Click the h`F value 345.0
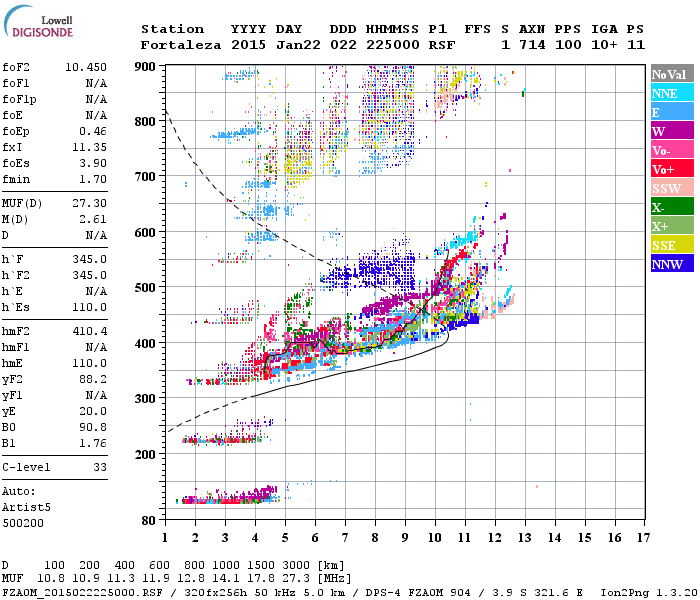 (x=89, y=259)
